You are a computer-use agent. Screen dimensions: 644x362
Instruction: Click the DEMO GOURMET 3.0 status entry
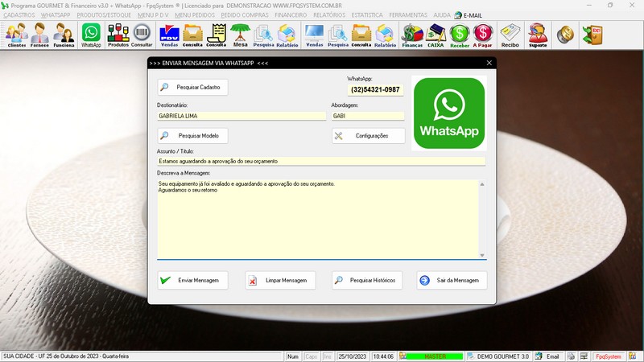click(498, 356)
